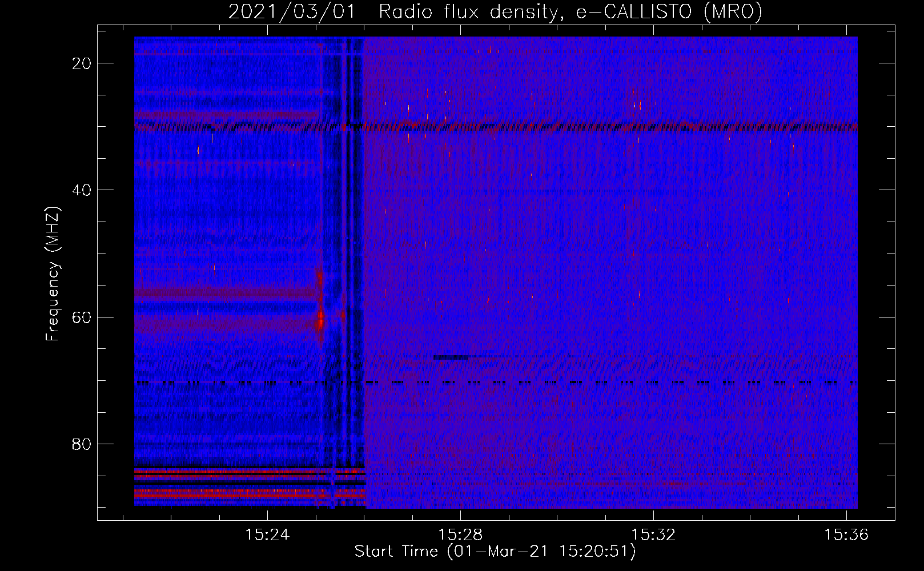Image resolution: width=924 pixels, height=571 pixels.
Task: Click the 'Start Time (01-Mar-21 15:20:51)' label
Action: (495, 552)
